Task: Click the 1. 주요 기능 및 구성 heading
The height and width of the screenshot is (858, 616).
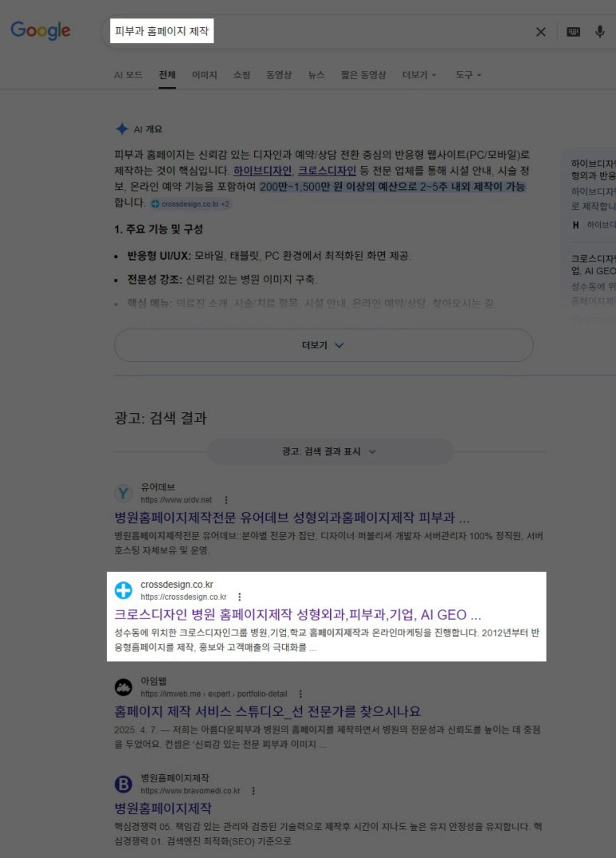Action: tap(159, 230)
